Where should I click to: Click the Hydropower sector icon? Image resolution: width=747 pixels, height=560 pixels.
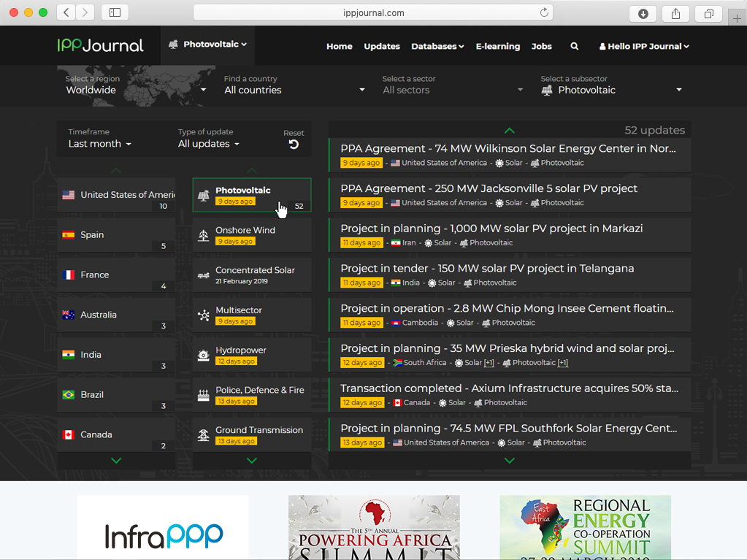(204, 356)
